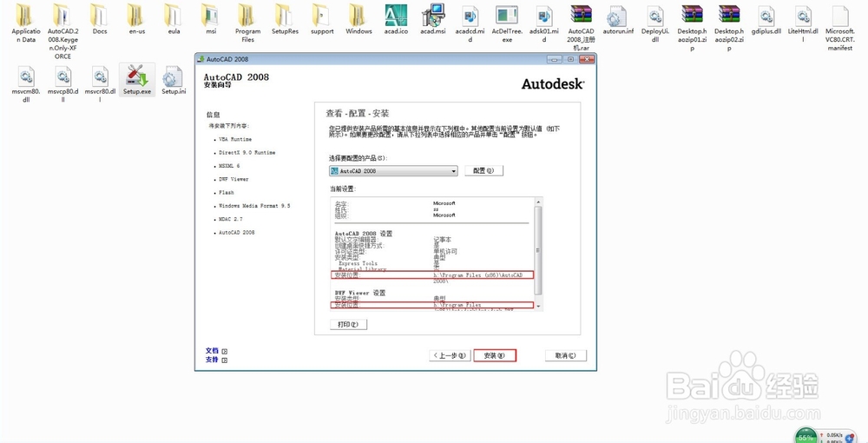Select the AutoCAD 2008 注册机 rar archive
Screen dimensions: 868x443
582,27
